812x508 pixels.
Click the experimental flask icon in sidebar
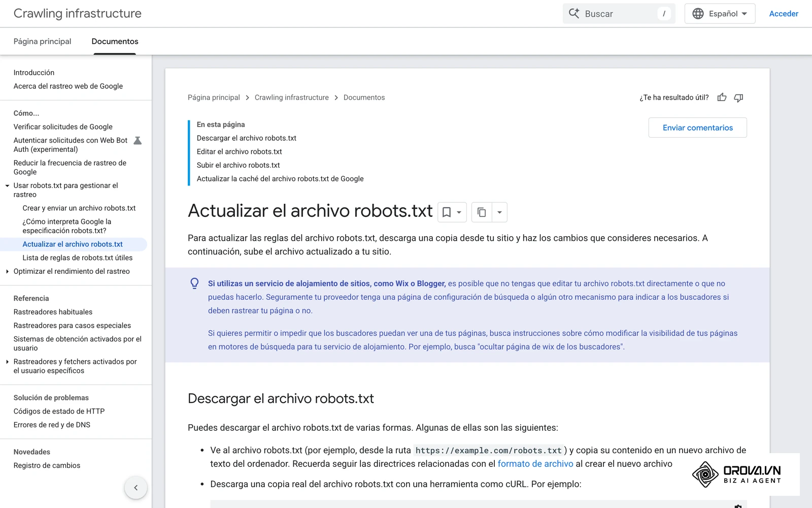point(138,141)
